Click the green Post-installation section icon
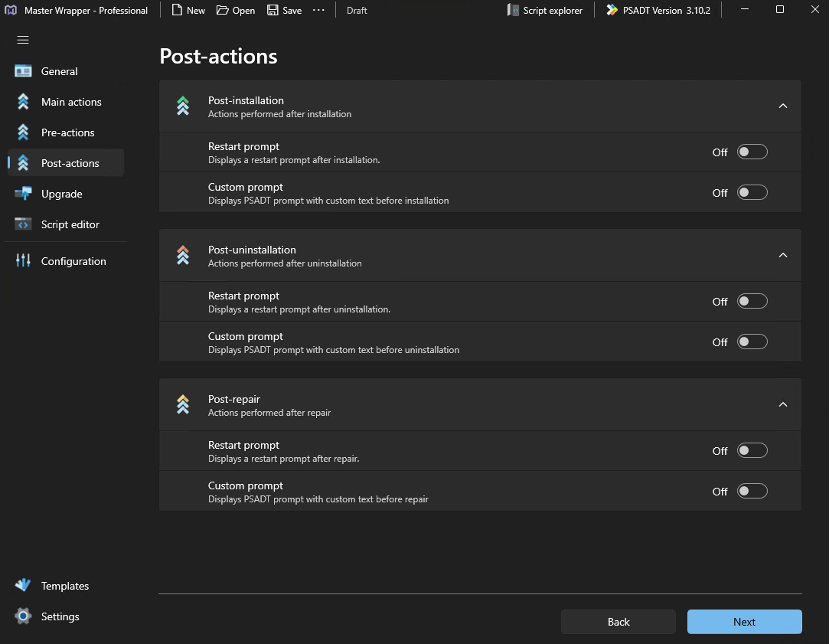This screenshot has width=829, height=644. coord(183,106)
